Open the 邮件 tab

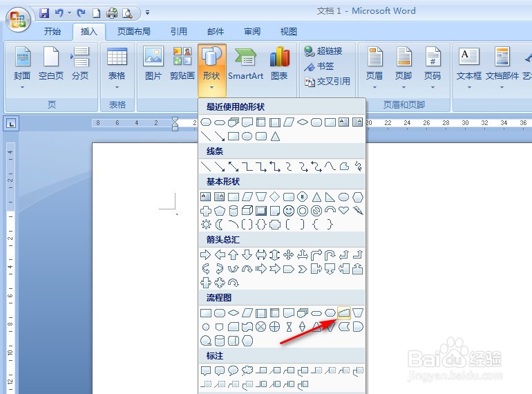tap(216, 32)
